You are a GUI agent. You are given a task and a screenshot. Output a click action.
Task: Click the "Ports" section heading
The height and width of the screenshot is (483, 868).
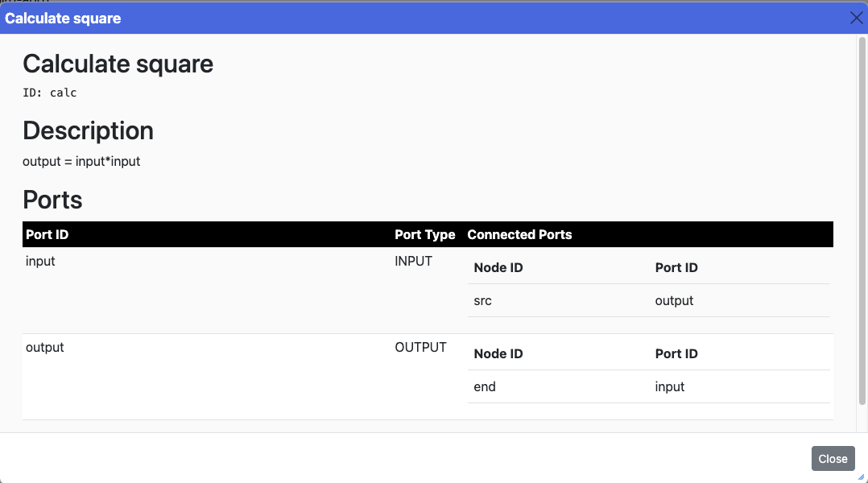pyautogui.click(x=52, y=199)
